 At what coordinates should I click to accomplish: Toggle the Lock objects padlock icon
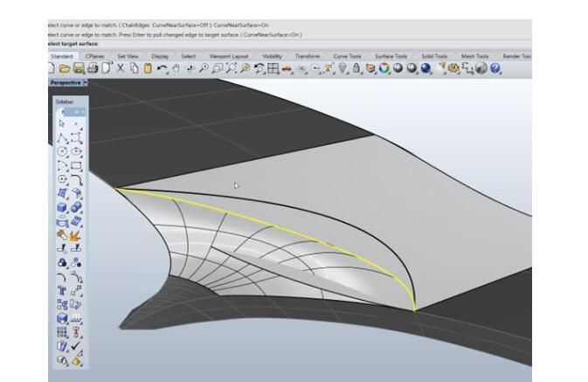[356, 68]
